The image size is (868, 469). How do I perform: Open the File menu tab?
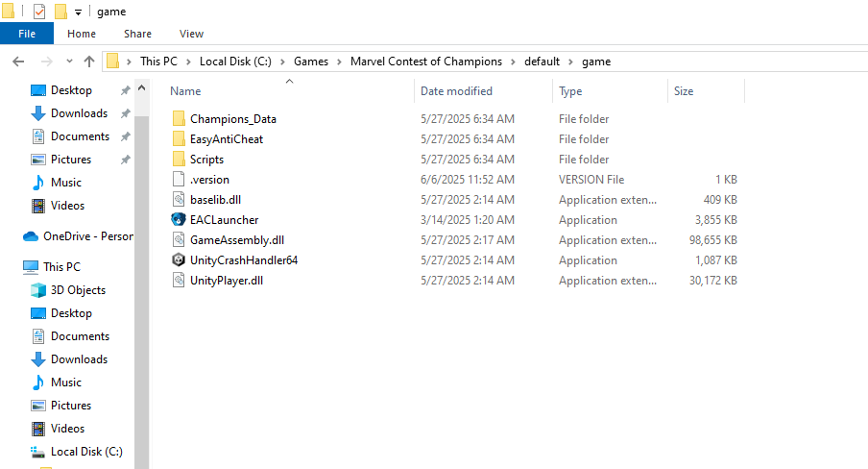point(27,34)
